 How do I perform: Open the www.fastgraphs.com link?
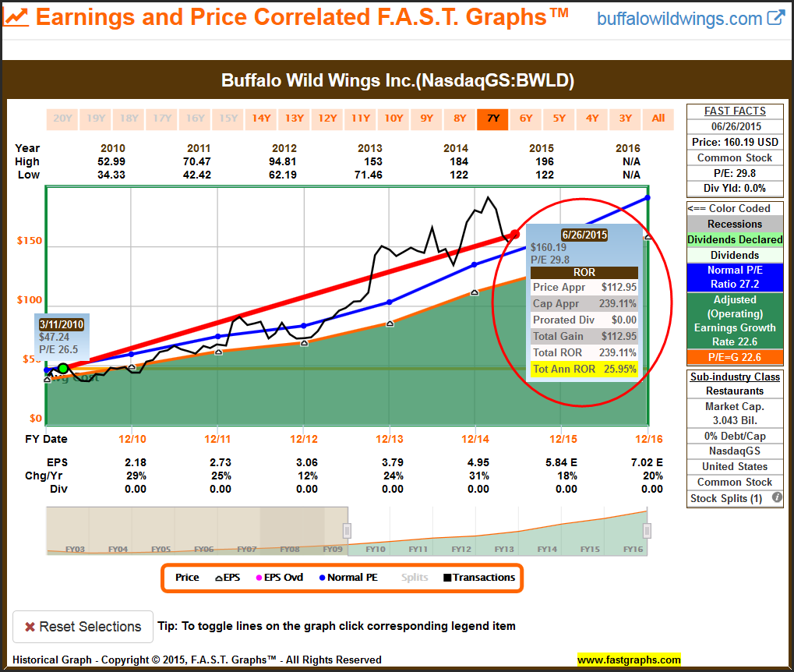pyautogui.click(x=629, y=660)
